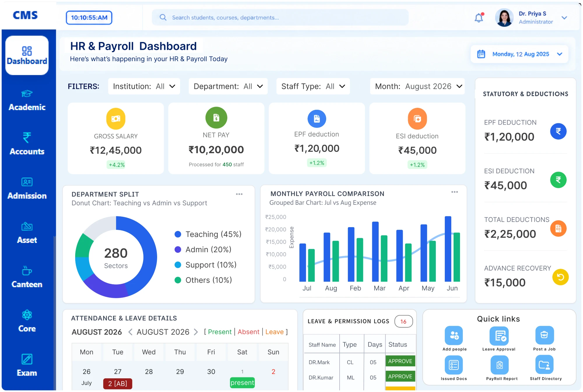This screenshot has height=392, width=583.
Task: Expand the Staff Type filter
Action: point(313,86)
